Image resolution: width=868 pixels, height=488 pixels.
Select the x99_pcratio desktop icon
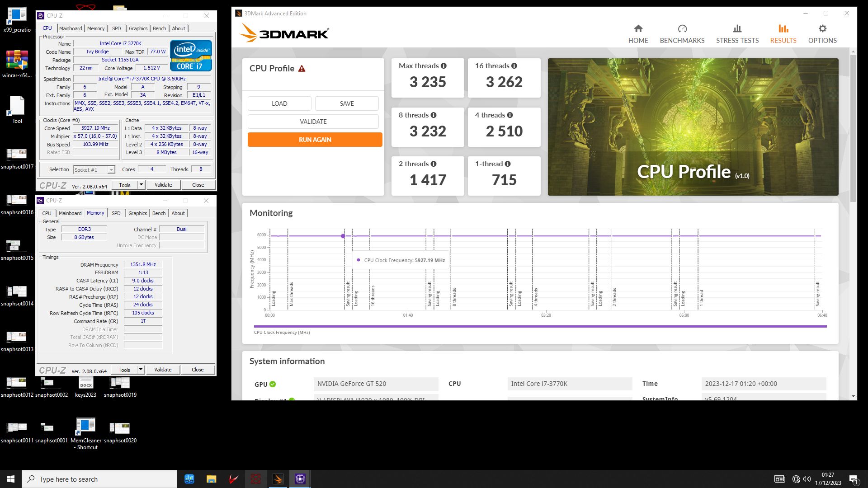point(17,20)
